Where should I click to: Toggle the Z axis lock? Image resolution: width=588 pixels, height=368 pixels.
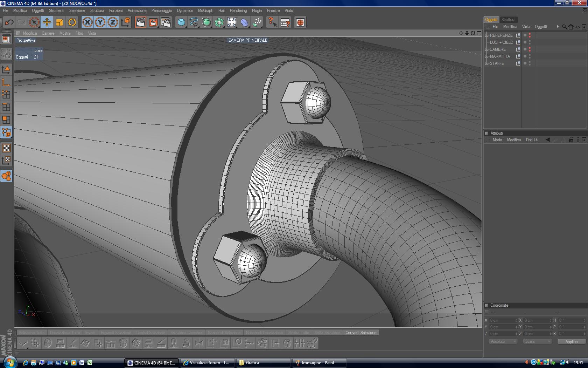[x=113, y=22]
